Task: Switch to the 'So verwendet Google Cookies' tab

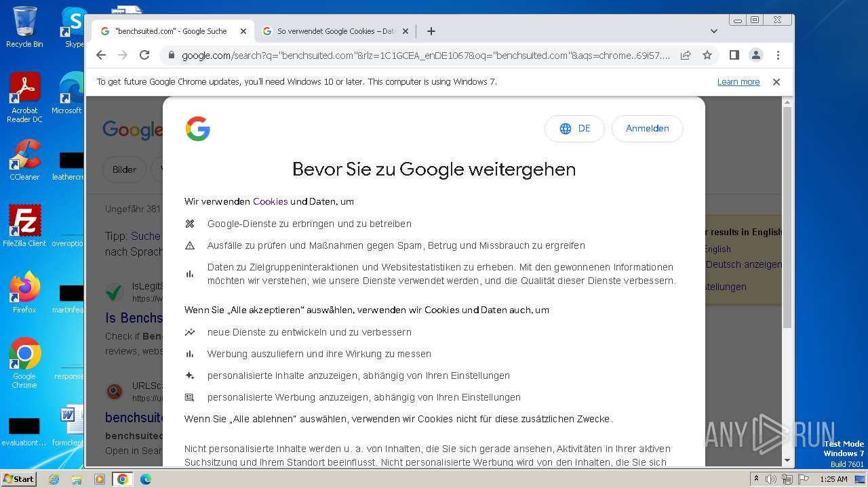Action: (336, 31)
